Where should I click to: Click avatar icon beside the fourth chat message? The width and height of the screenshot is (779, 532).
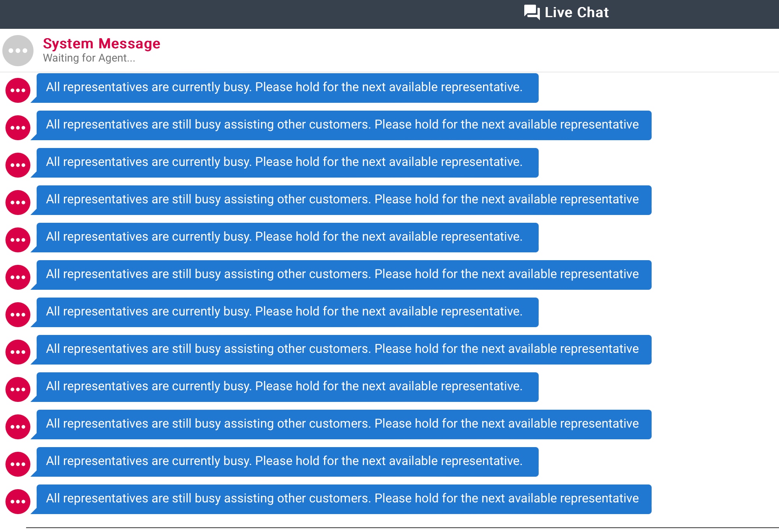18,203
